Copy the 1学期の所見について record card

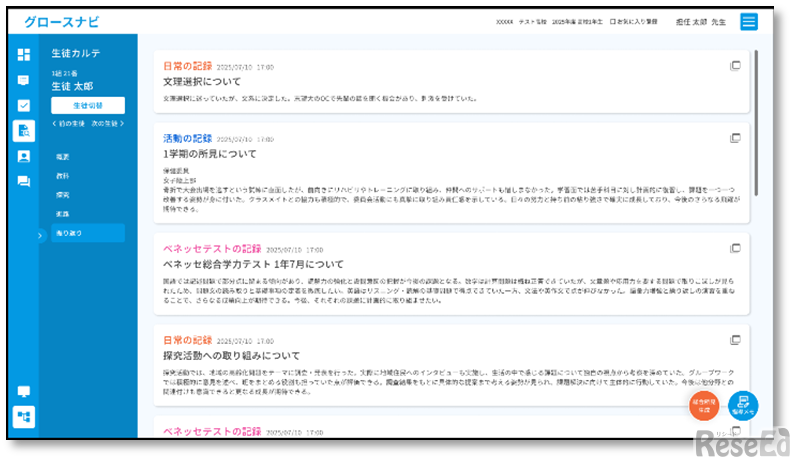pos(735,138)
